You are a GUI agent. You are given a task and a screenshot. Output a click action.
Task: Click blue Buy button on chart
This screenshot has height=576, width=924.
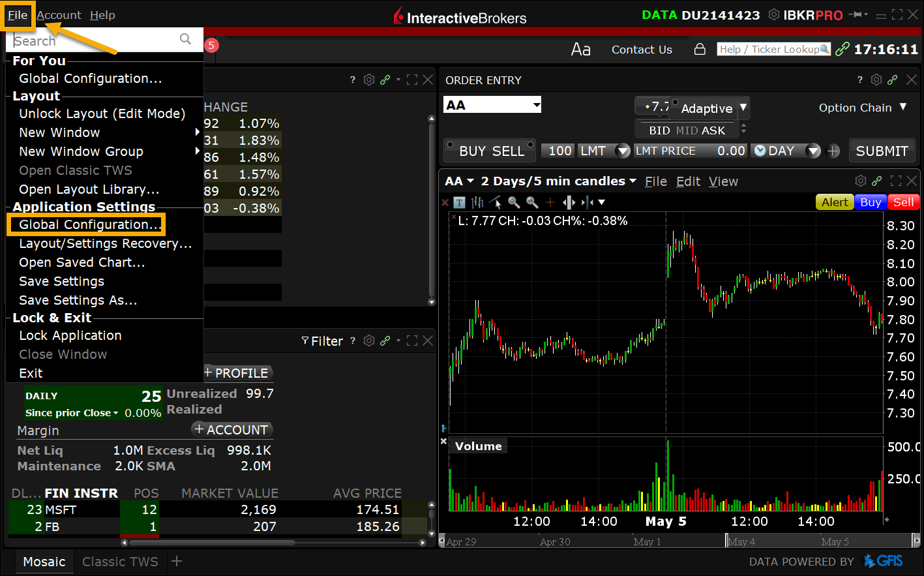[x=871, y=202]
